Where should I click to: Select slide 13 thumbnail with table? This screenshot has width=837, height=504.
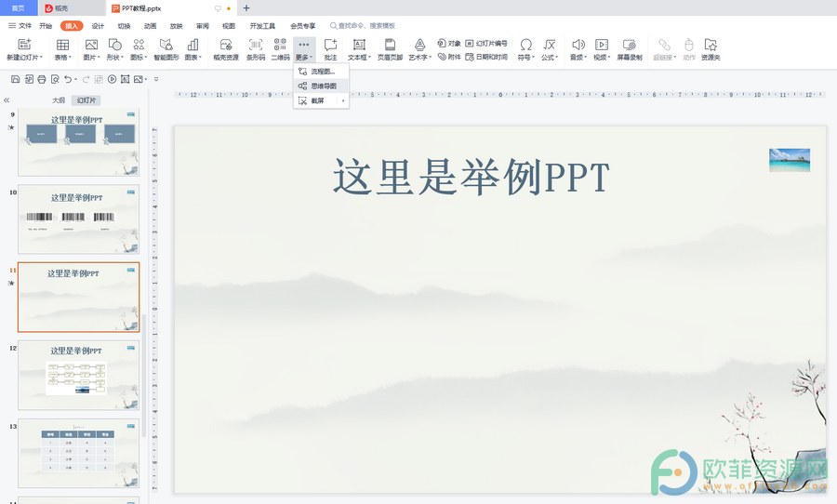pyautogui.click(x=78, y=453)
